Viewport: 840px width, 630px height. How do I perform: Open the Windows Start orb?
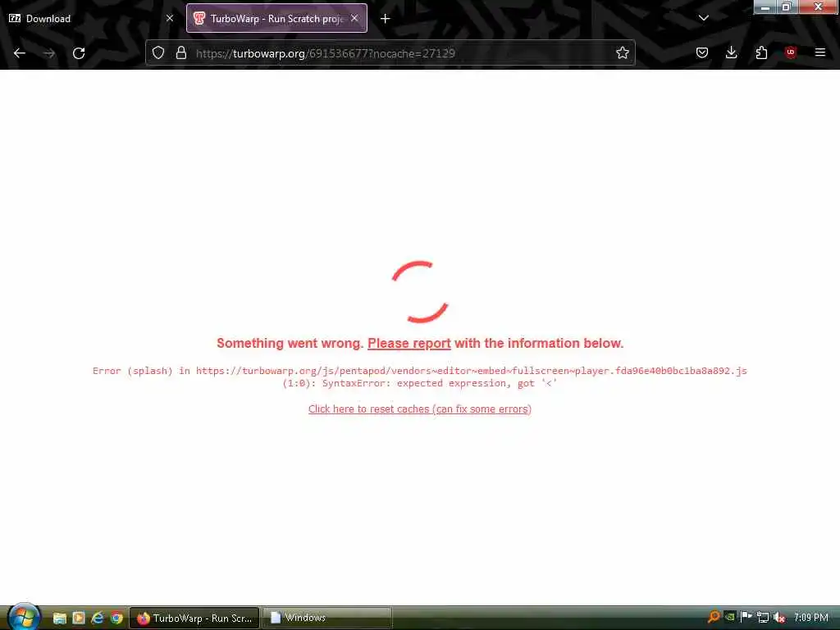point(23,617)
